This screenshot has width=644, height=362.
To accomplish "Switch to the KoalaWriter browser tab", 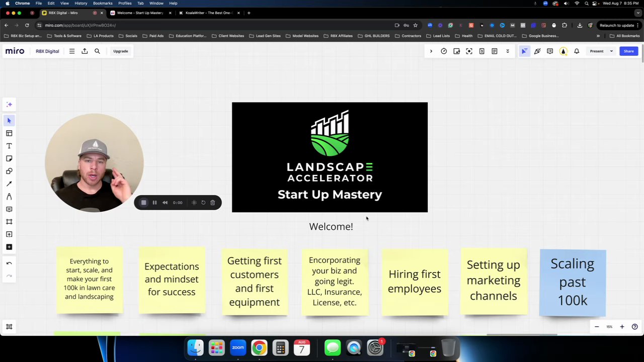I will 208,13.
